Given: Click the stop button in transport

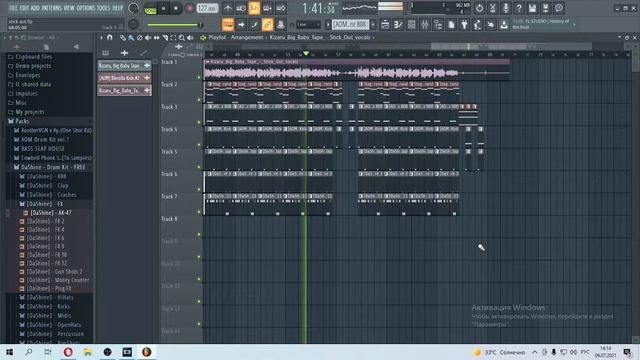Looking at the screenshot, I should [x=176, y=8].
